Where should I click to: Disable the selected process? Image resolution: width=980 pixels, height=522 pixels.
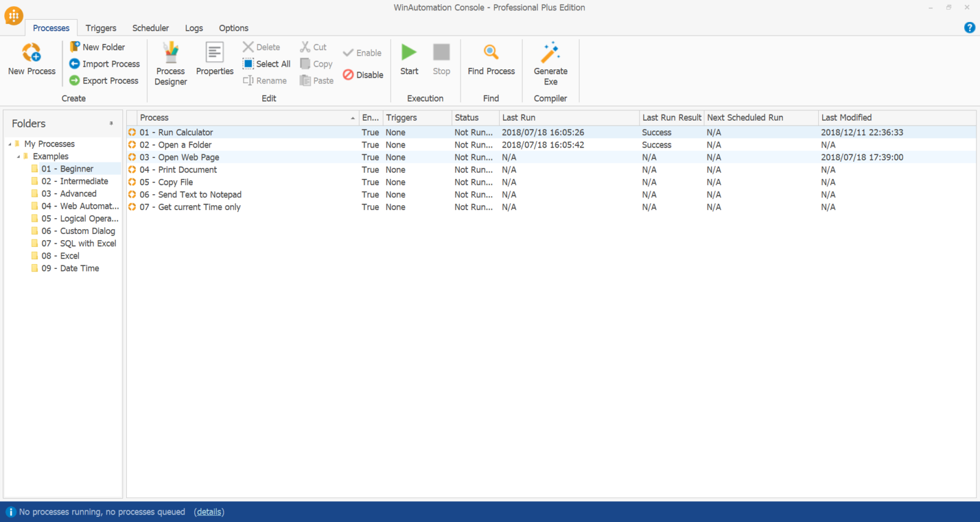coord(363,75)
